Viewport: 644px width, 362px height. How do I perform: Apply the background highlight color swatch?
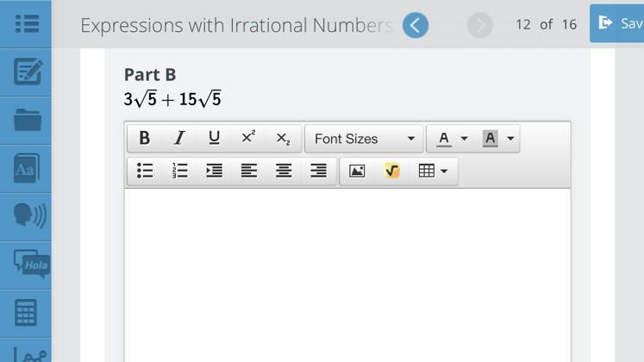click(x=490, y=138)
